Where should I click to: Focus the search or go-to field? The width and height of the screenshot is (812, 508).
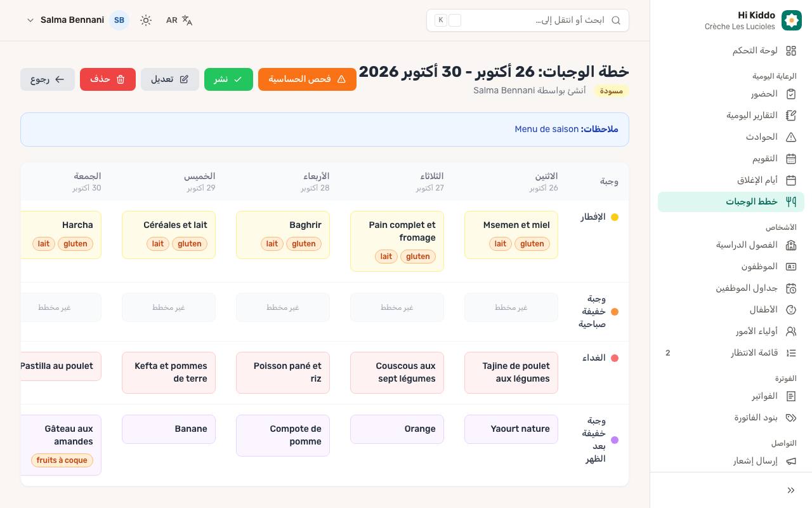click(528, 20)
